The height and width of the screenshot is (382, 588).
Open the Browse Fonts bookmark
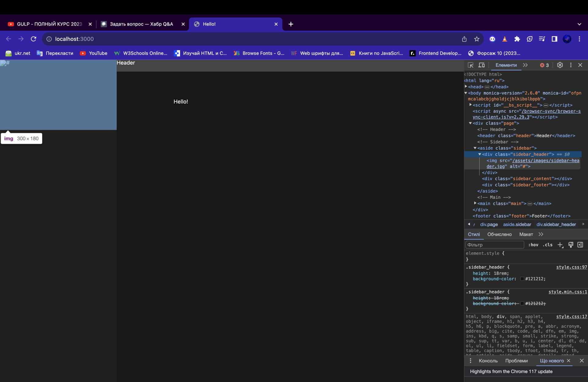(x=259, y=53)
